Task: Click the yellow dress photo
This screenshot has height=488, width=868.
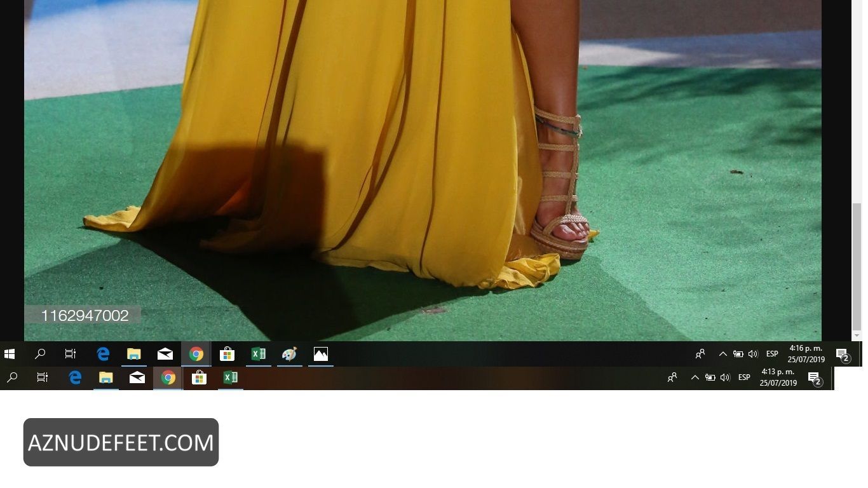Action: 423,170
